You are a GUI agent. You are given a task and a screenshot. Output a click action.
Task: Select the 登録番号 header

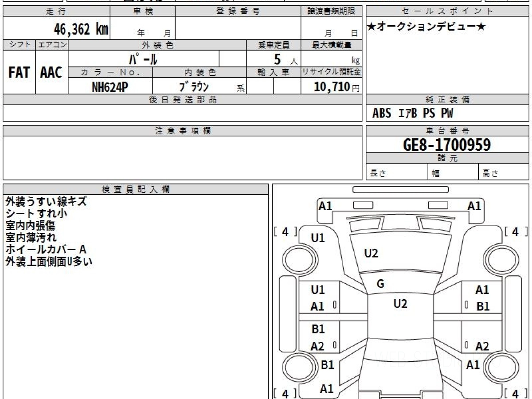[239, 12]
